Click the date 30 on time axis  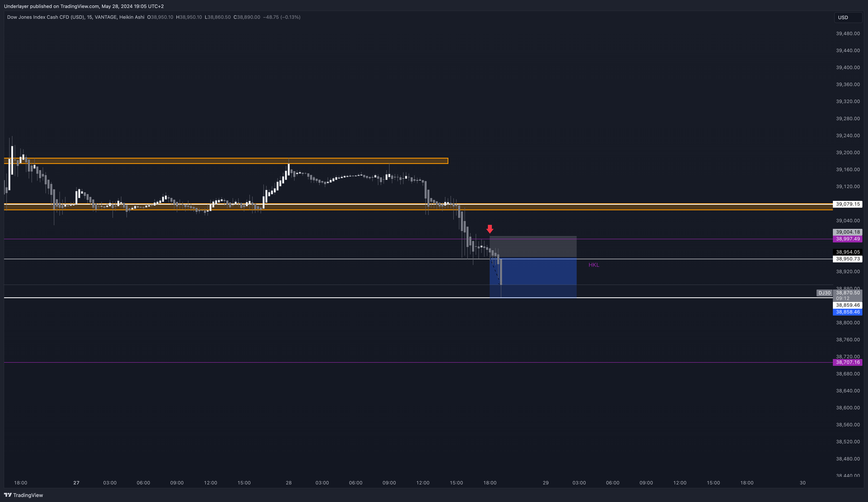tap(803, 483)
